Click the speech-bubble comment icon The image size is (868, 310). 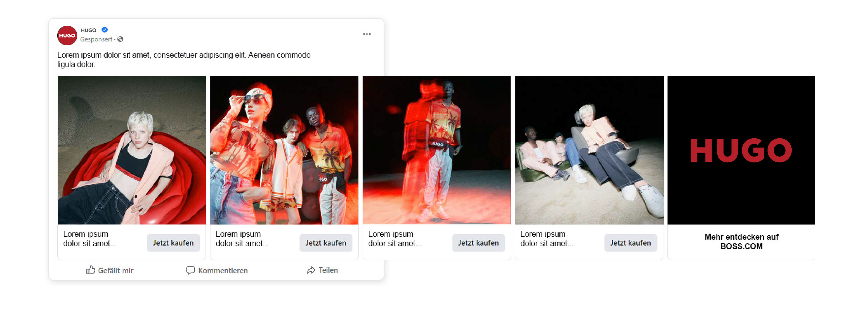[x=190, y=270]
